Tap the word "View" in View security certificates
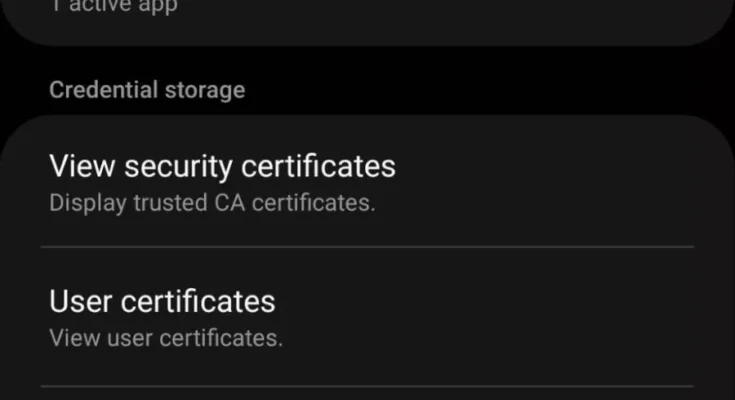 [x=80, y=166]
